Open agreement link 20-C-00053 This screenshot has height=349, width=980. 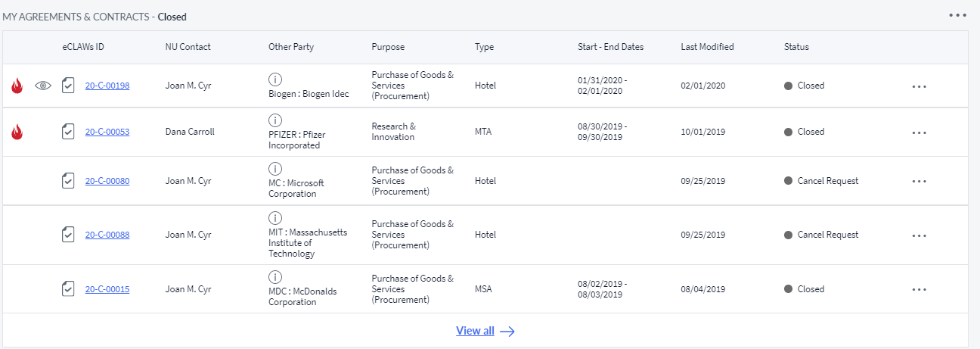[x=107, y=132]
